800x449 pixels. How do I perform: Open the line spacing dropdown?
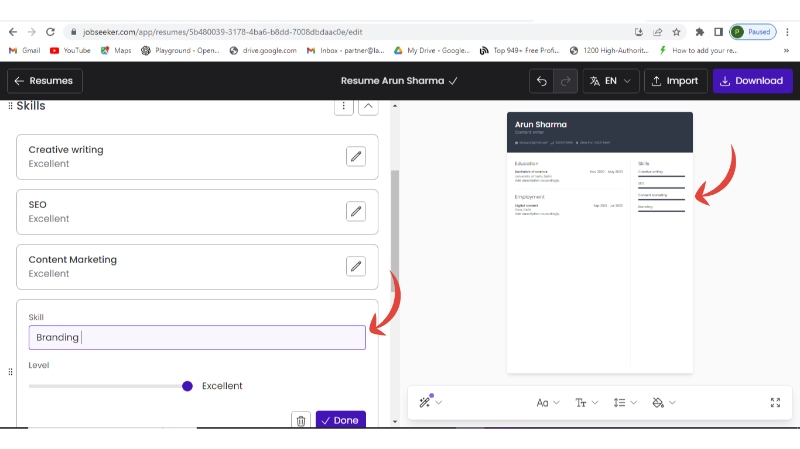click(x=625, y=402)
